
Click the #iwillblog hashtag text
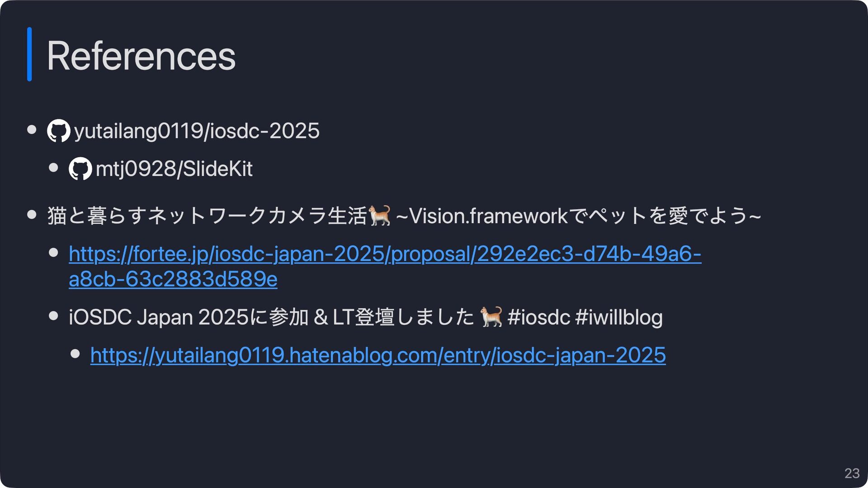coord(619,317)
